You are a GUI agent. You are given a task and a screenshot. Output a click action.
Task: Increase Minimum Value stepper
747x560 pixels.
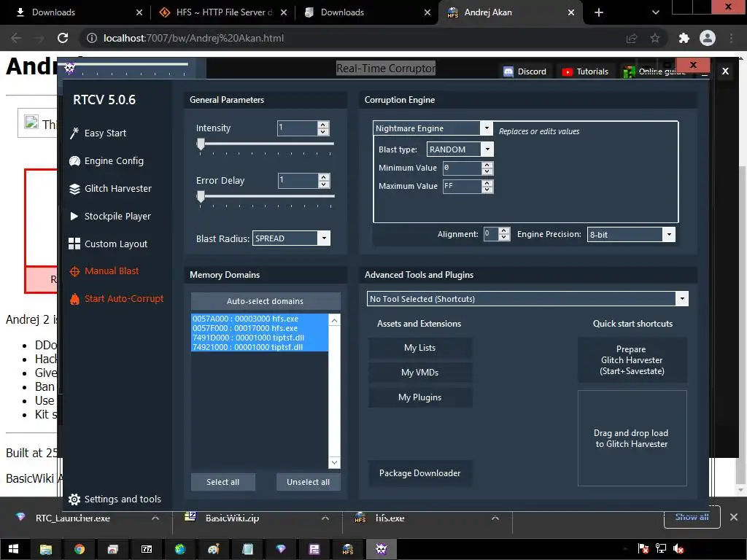click(487, 165)
